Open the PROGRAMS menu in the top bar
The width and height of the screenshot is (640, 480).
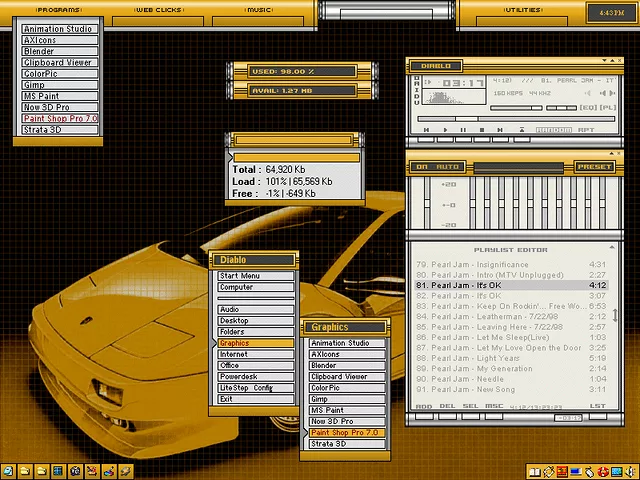tap(60, 9)
